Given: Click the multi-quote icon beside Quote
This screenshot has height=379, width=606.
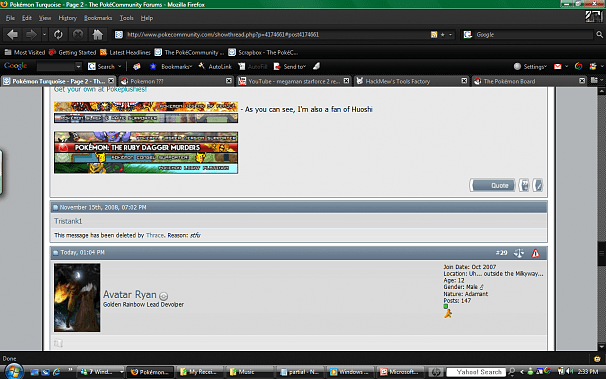Looking at the screenshot, I should [x=524, y=185].
